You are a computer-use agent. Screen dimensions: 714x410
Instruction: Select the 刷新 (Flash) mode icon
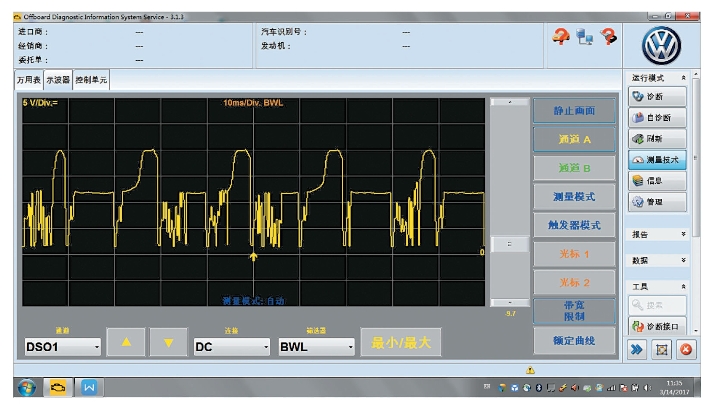[x=658, y=138]
